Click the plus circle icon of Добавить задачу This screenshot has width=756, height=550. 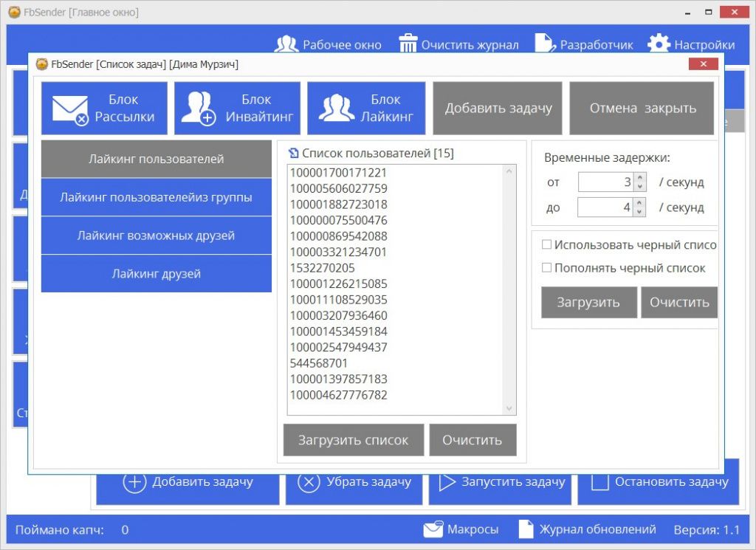pyautogui.click(x=134, y=482)
